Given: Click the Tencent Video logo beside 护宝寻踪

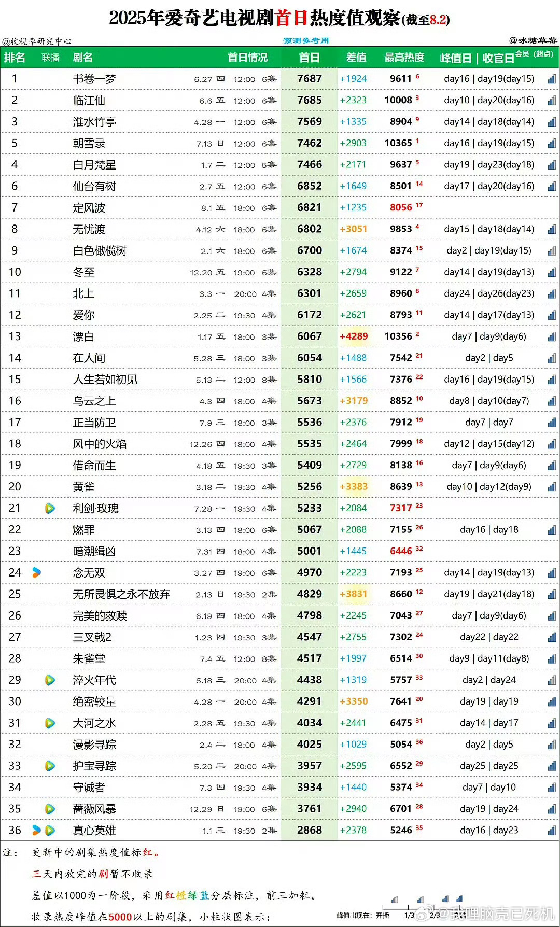Looking at the screenshot, I should (50, 766).
